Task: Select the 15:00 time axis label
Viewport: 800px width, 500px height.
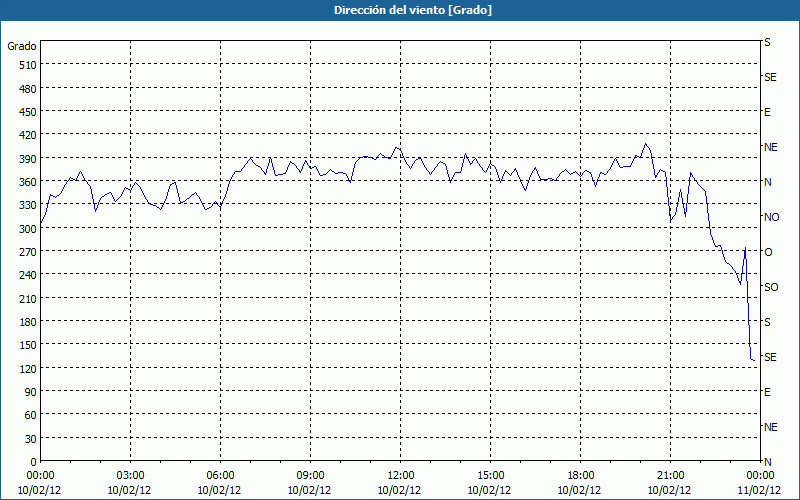Action: [490, 476]
